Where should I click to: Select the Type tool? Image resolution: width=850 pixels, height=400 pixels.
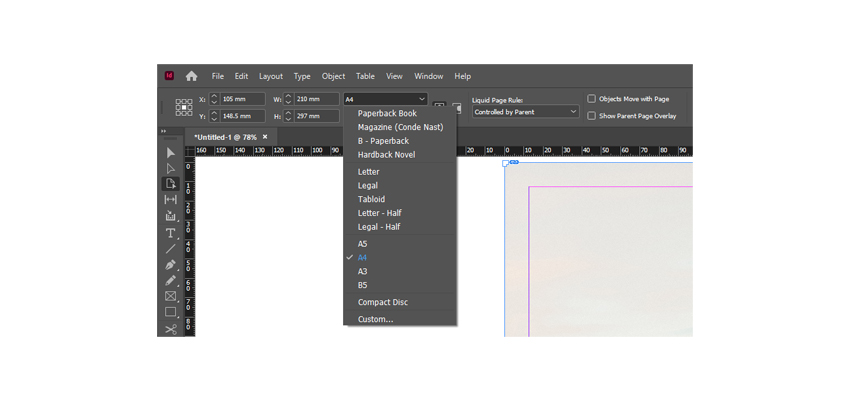(171, 233)
